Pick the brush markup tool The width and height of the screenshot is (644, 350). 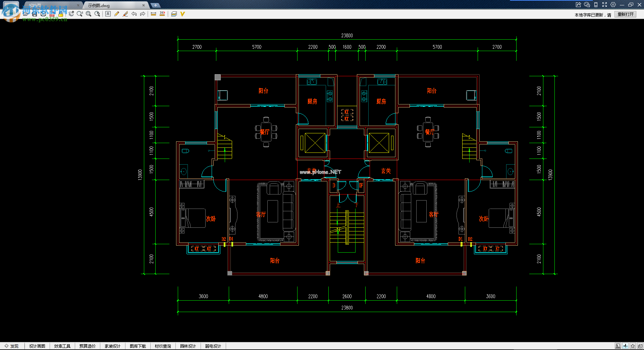coord(125,14)
